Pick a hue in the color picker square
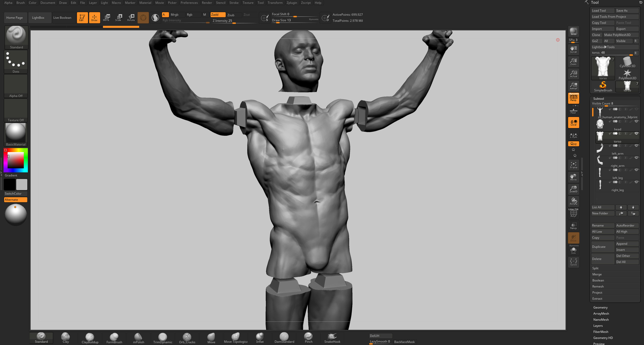 pyautogui.click(x=16, y=160)
